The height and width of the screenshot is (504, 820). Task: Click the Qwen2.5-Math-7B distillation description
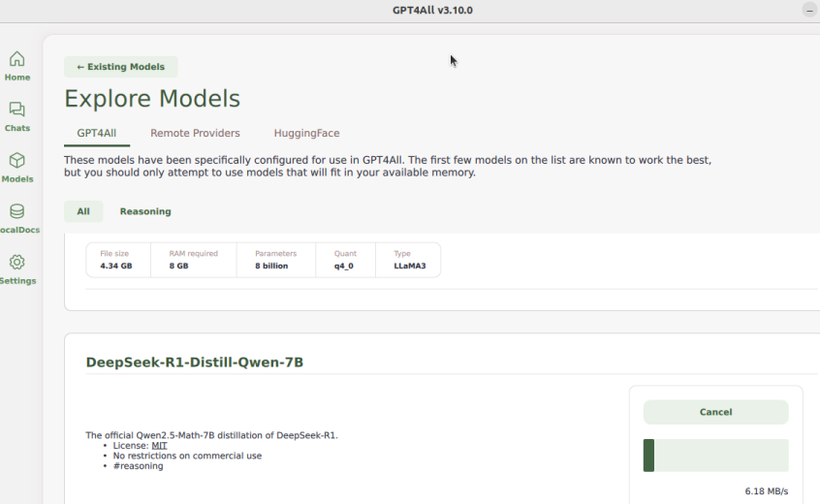tap(212, 435)
